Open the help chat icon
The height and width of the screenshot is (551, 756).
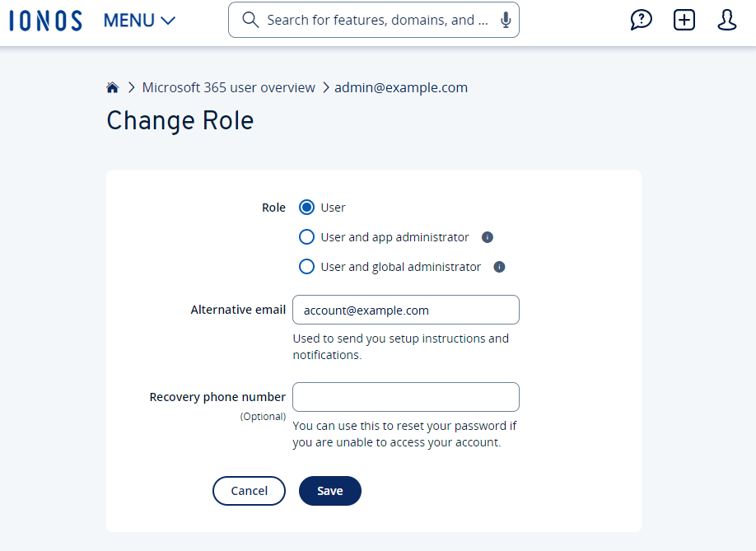(641, 21)
